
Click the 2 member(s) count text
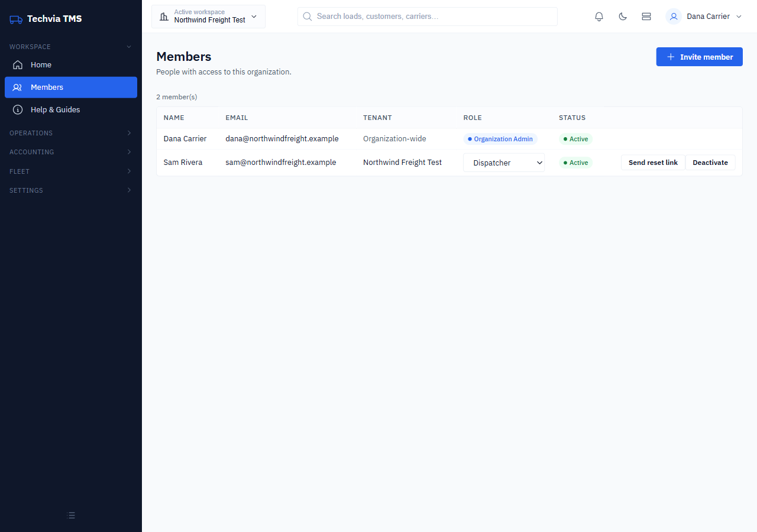point(177,97)
